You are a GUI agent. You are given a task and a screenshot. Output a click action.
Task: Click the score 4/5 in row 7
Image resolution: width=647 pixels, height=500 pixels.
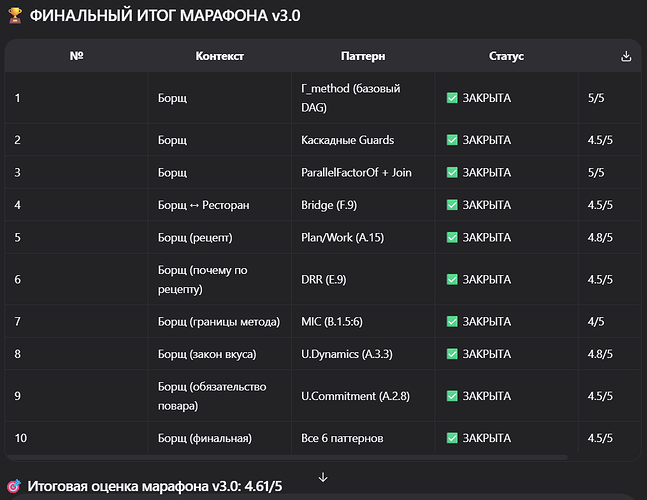pos(596,321)
